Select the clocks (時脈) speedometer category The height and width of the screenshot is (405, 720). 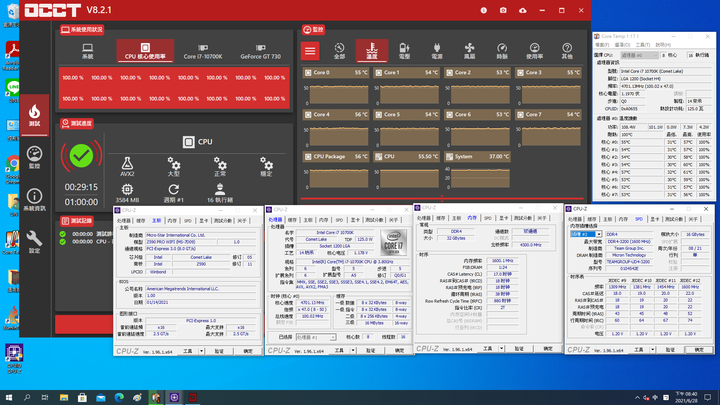[502, 51]
